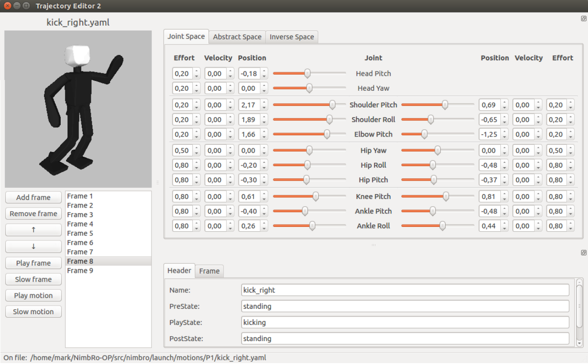Screen dimensions: 588x364
Task: Select Frame 1 in the frame list
Action: coord(108,196)
